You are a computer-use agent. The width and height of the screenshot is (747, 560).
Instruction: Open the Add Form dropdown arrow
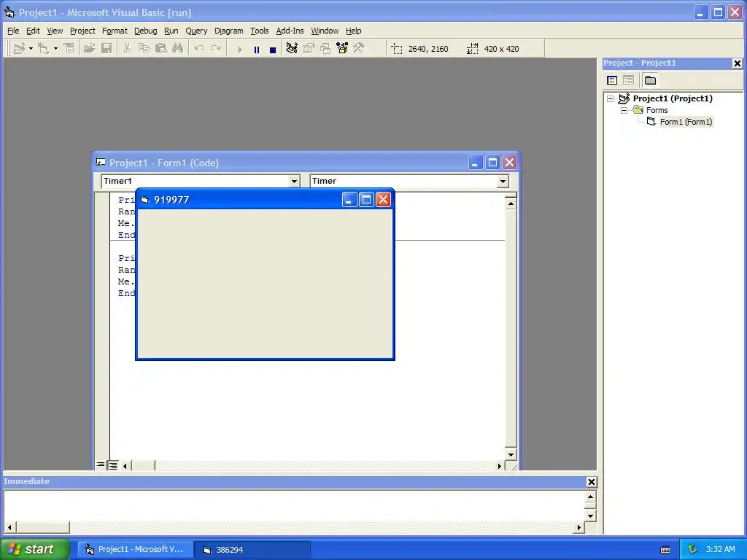(x=55, y=49)
